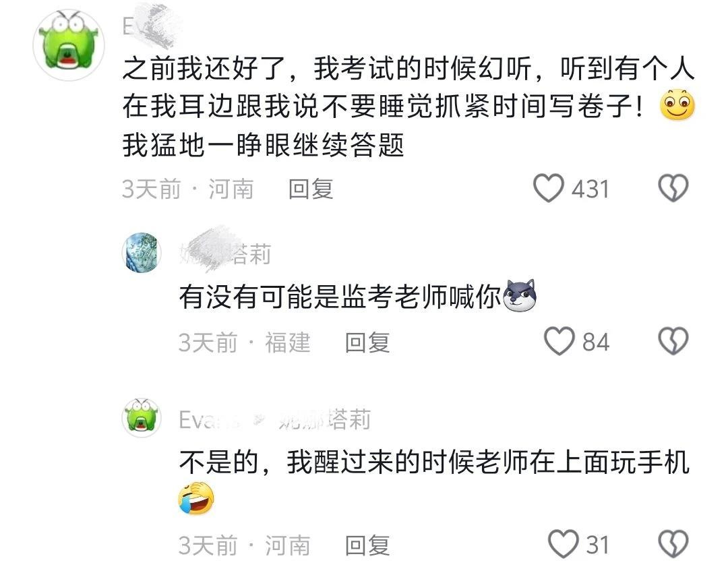Tap the 431 like count
The width and height of the screenshot is (728, 575).
pyautogui.click(x=590, y=189)
